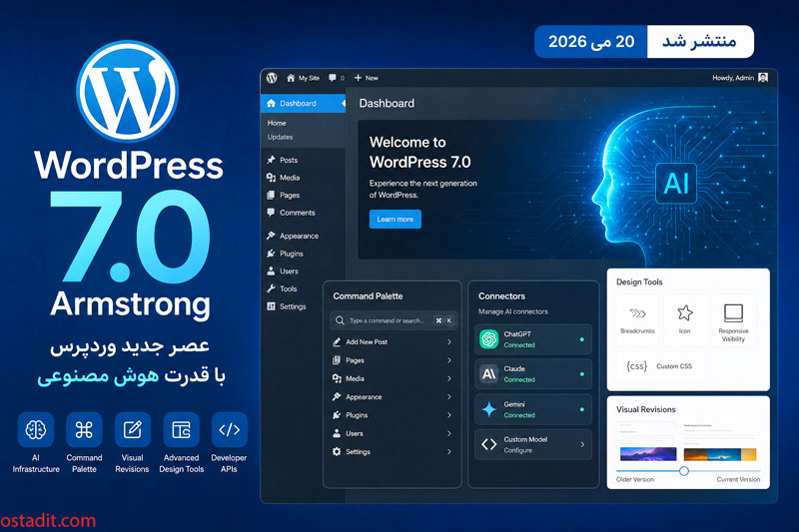
Task: Open the Appearance menu label in sidebar
Action: (x=299, y=236)
